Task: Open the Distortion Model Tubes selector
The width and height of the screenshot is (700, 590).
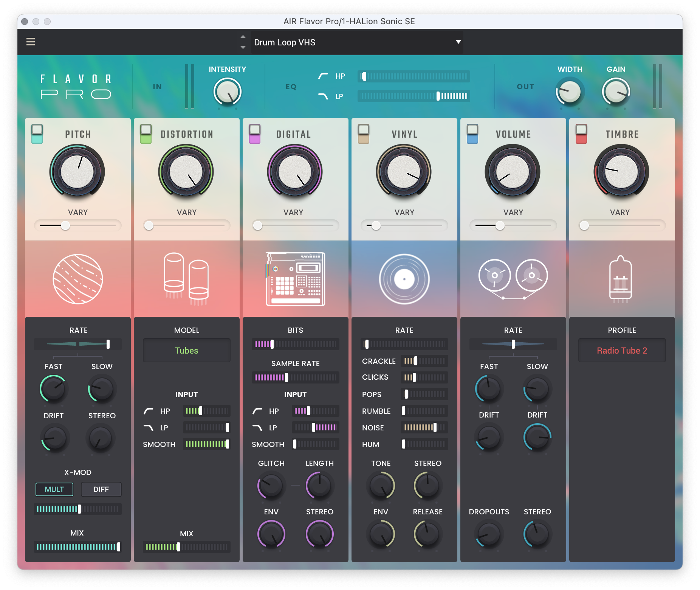Action: tap(187, 351)
